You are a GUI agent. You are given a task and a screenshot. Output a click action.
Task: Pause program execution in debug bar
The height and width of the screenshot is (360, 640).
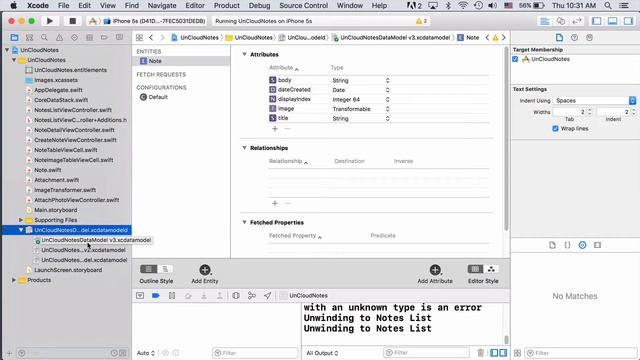(x=172, y=296)
